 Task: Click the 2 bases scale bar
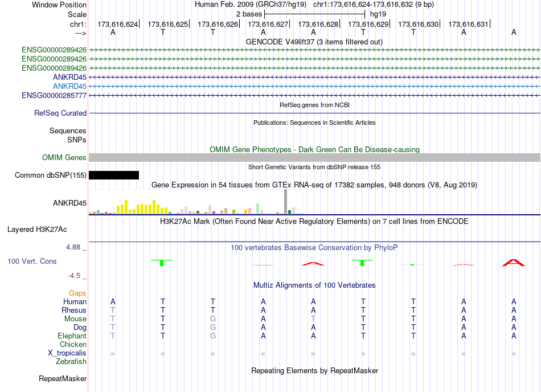coord(314,14)
